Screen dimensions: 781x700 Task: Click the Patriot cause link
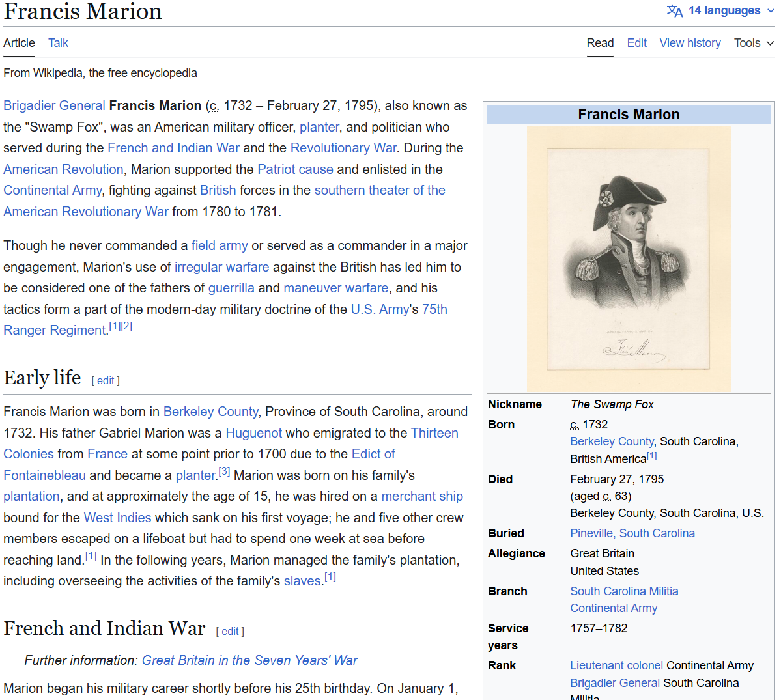pyautogui.click(x=295, y=170)
